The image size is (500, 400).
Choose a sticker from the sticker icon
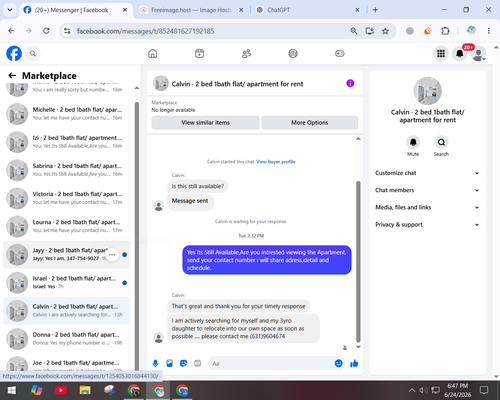point(183,363)
